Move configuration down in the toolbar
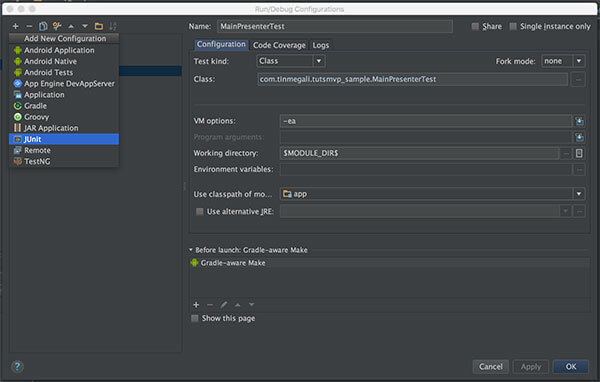Screen dimensions: 600x382 pos(85,26)
